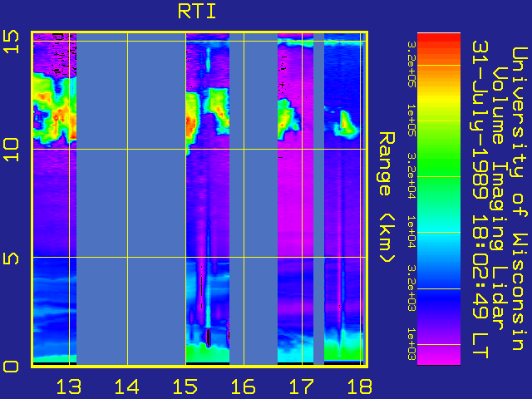
Task: Click the RTI plot title
Action: pyautogui.click(x=197, y=12)
